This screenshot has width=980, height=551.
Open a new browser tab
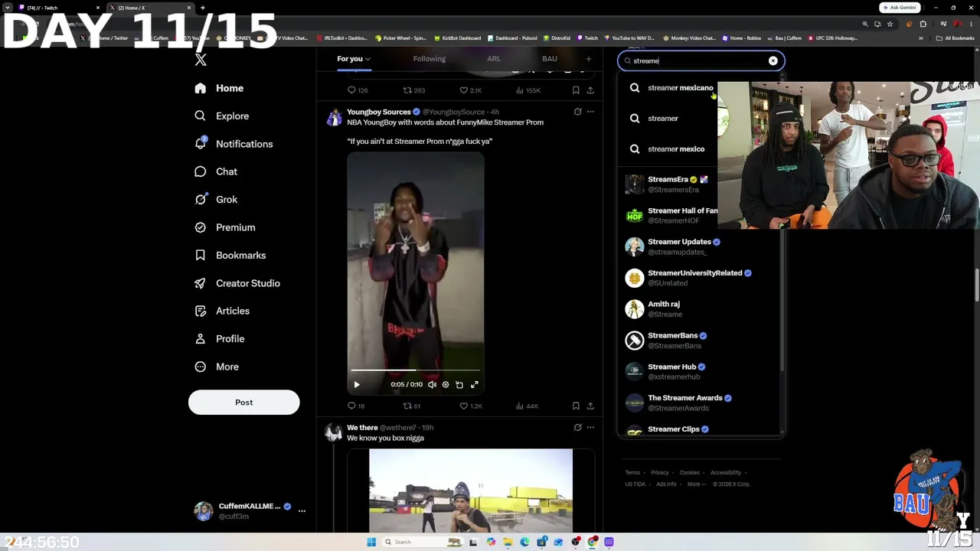pos(203,8)
